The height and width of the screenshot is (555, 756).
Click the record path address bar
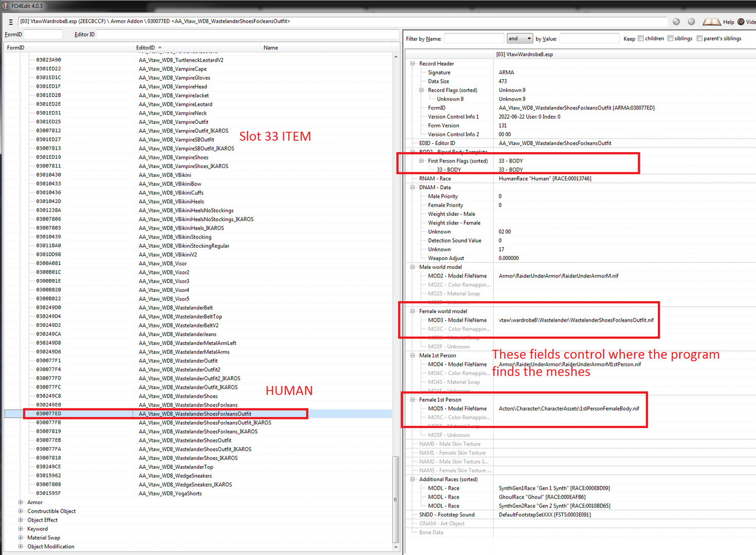(343, 22)
